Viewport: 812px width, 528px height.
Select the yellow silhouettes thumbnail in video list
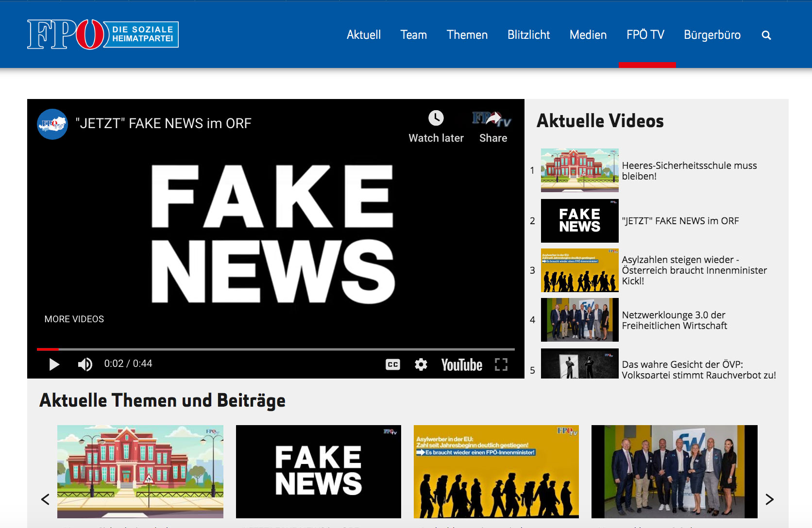[580, 270]
